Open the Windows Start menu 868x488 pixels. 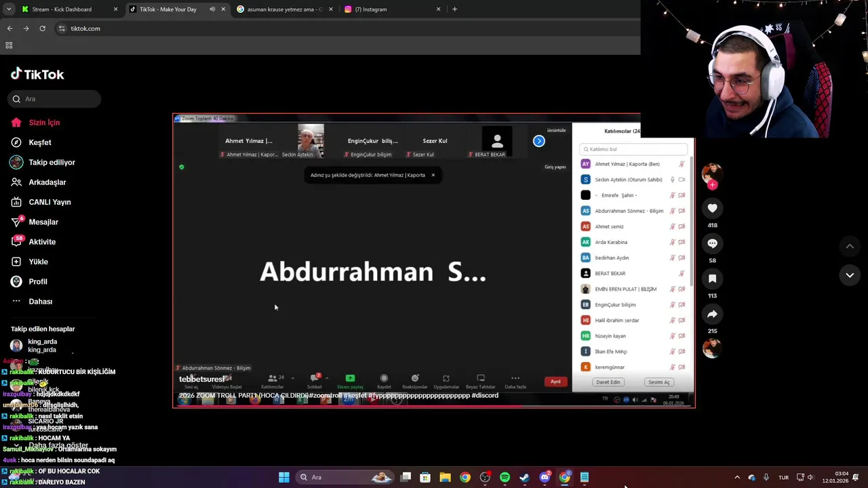pos(284,477)
